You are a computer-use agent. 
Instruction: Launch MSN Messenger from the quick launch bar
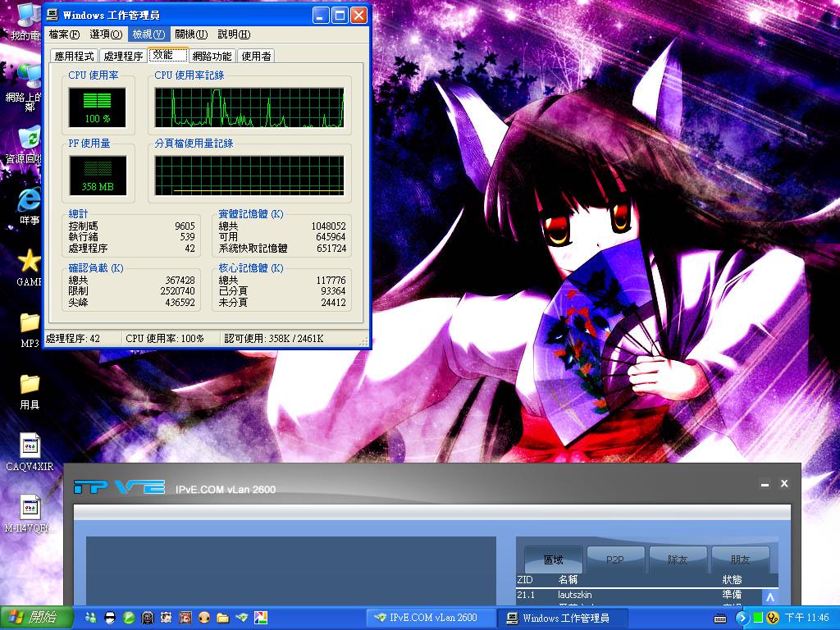pyautogui.click(x=91, y=619)
